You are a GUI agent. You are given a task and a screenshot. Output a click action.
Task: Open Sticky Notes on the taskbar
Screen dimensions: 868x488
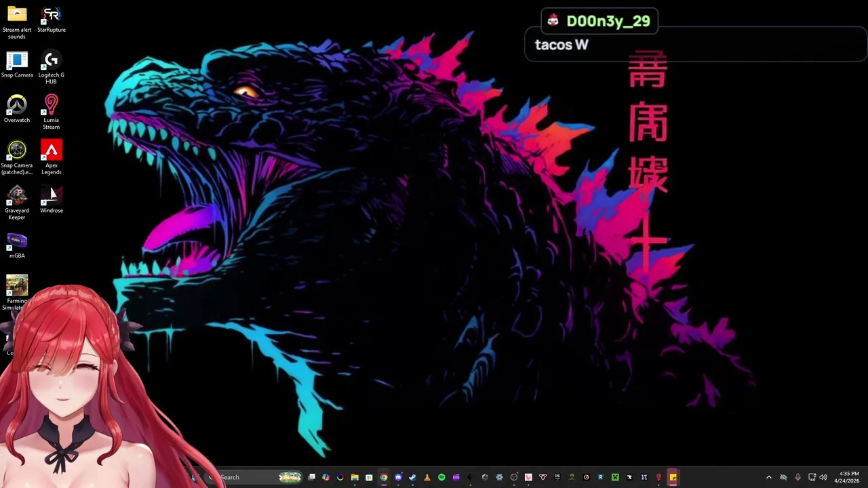673,477
